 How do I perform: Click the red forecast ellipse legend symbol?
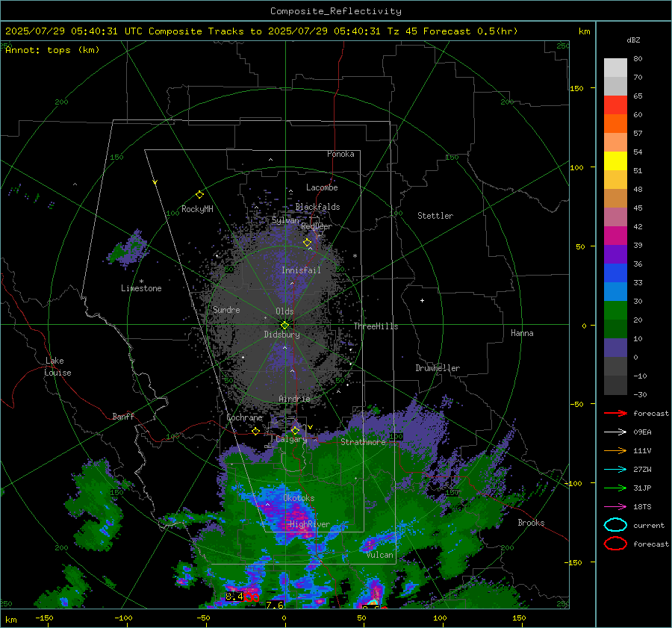[615, 544]
